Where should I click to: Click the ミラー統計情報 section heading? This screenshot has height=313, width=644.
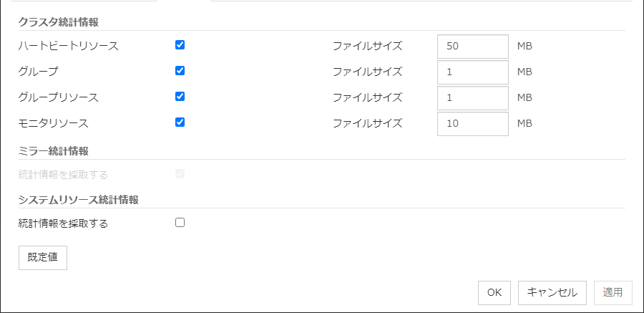coord(54,150)
